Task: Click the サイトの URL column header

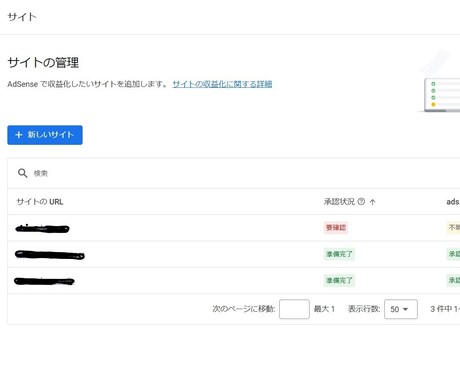Action: (40, 202)
